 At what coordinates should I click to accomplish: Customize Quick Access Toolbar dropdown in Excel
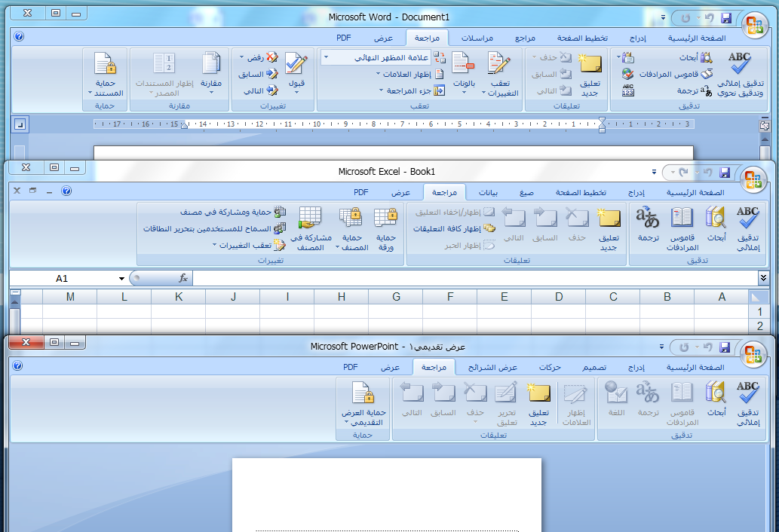click(654, 173)
